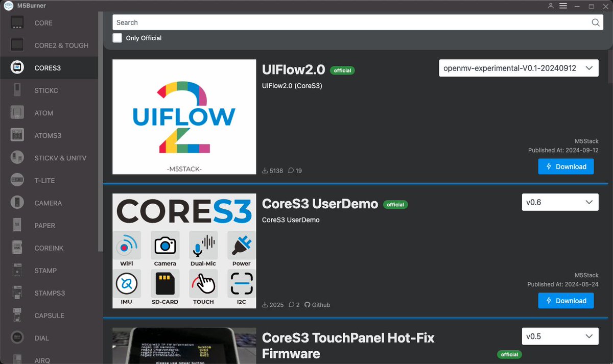Download the CoreS3 UserDemo firmware
The image size is (613, 364).
(x=566, y=301)
